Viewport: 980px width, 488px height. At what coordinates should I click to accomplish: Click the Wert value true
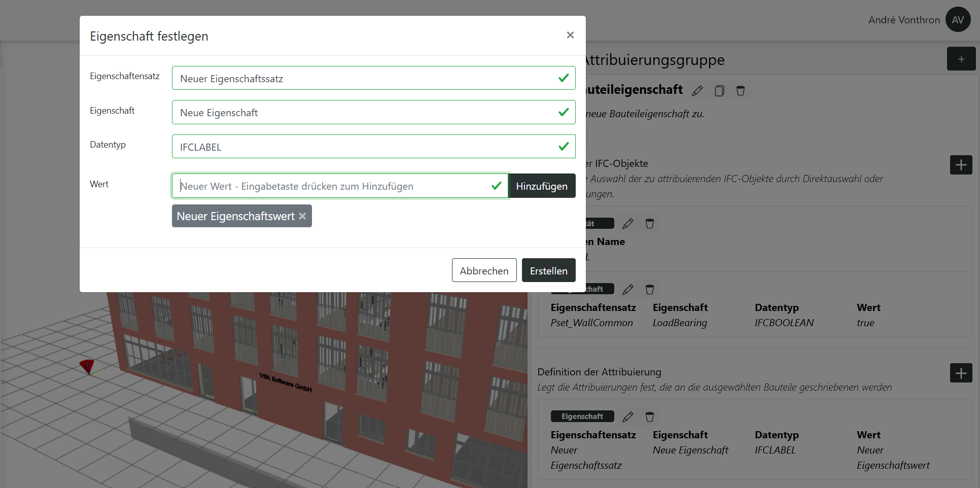click(865, 323)
